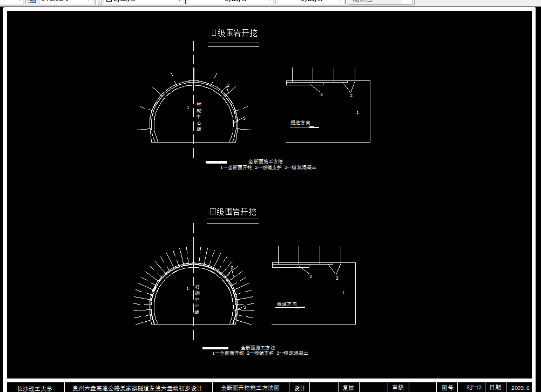Click 设计 cell in title block
541x392 pixels.
300,388
